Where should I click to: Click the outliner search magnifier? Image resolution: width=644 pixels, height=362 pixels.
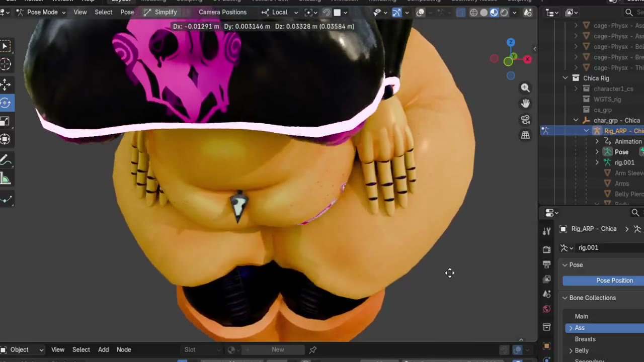[629, 13]
